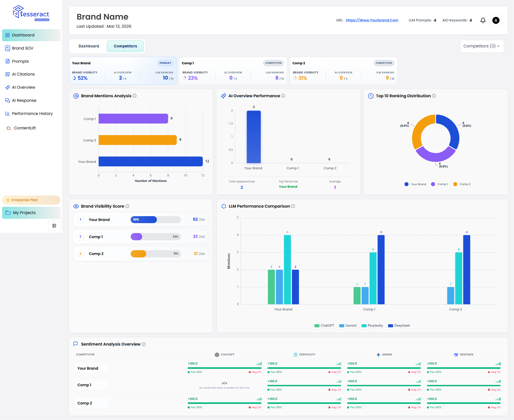The width and height of the screenshot is (514, 420).
Task: Click the Sentiment Analysis Overview info icon
Action: tap(144, 344)
